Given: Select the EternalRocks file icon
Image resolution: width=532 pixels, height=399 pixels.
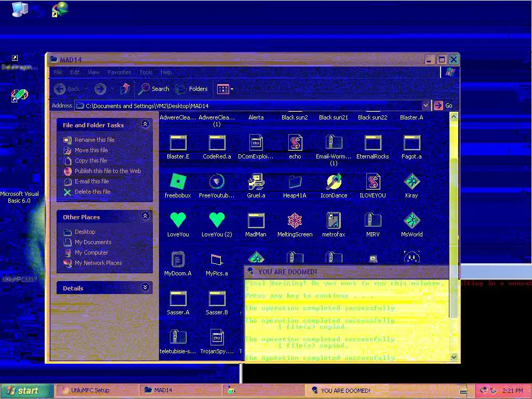Looking at the screenshot, I should click(x=373, y=143).
